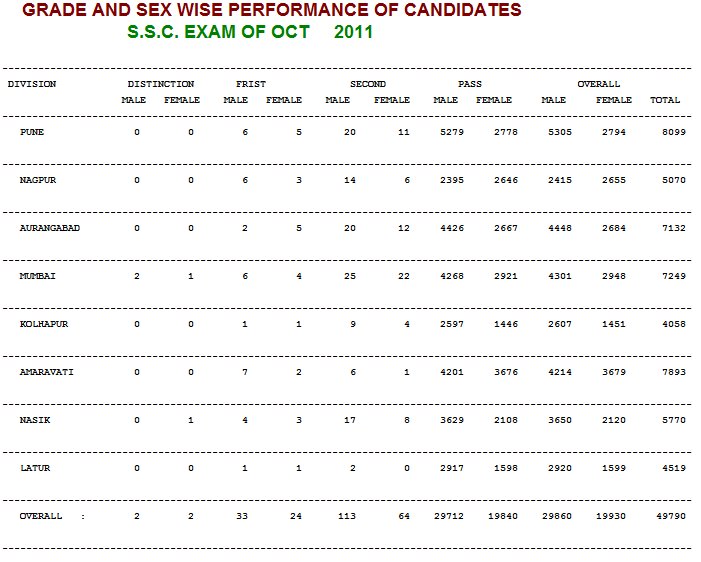Select the KOLHAPUR division row label
701x562 pixels.
[44, 324]
